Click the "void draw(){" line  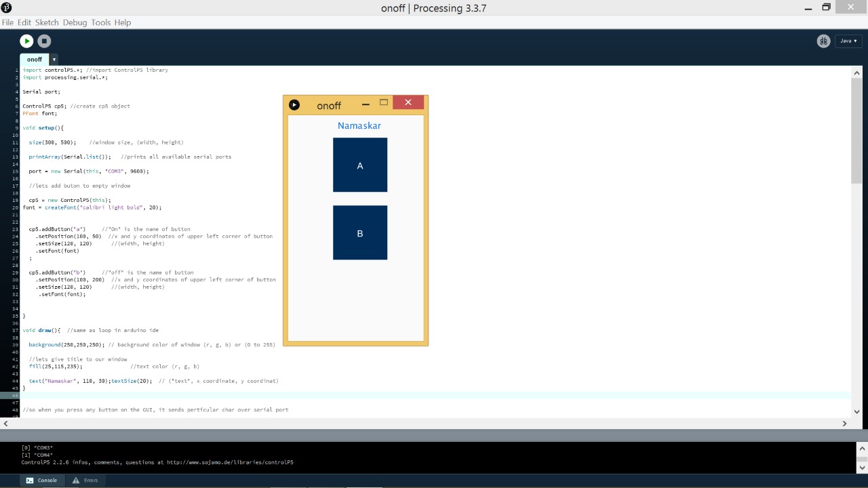coord(41,330)
